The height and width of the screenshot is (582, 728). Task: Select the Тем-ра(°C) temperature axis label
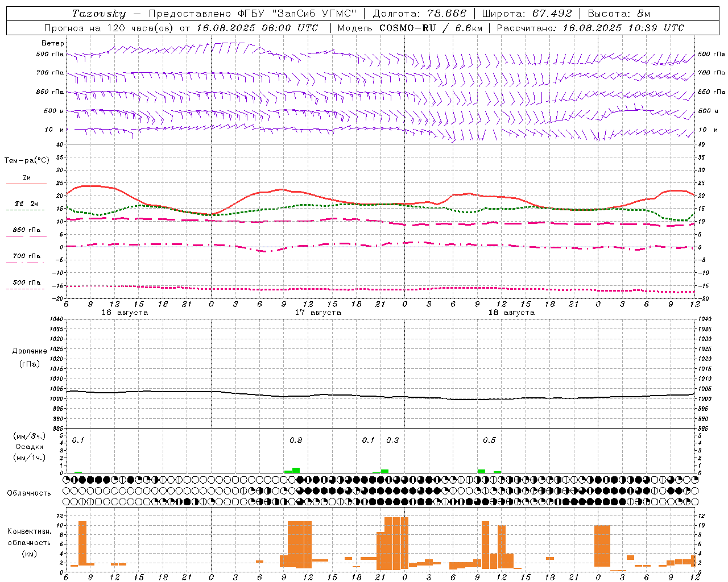tap(27, 161)
